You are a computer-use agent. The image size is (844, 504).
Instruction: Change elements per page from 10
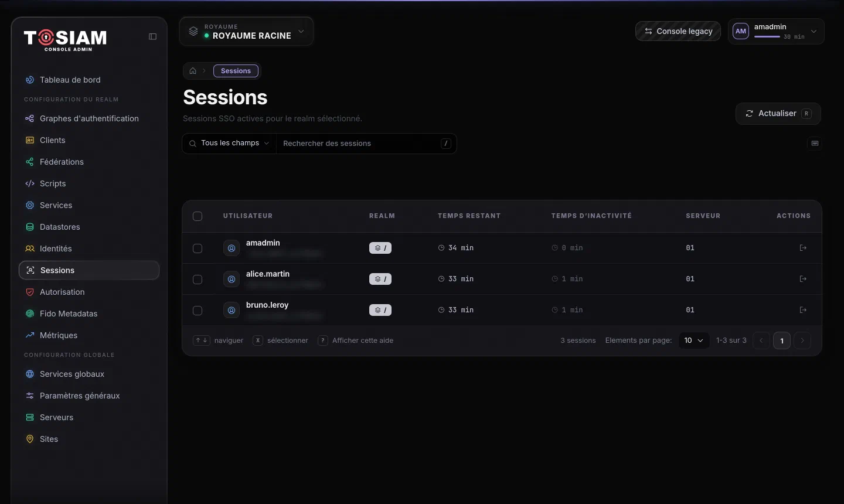(694, 340)
